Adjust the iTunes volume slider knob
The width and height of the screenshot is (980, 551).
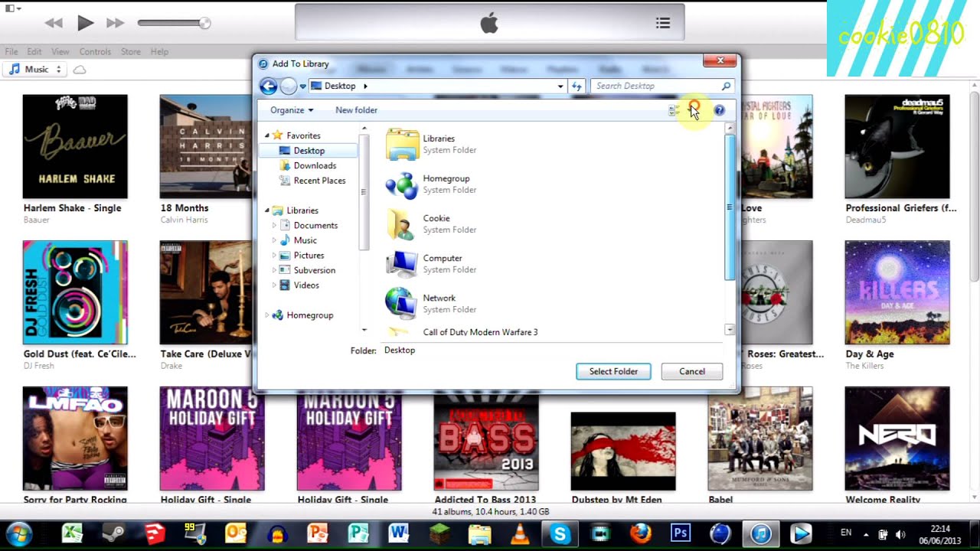pyautogui.click(x=204, y=23)
